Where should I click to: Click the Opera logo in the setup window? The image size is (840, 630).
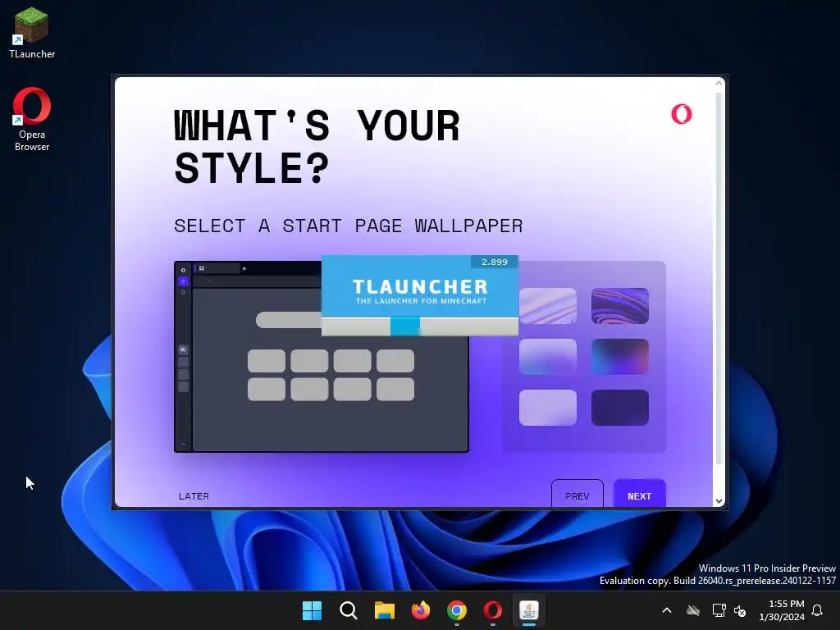682,114
